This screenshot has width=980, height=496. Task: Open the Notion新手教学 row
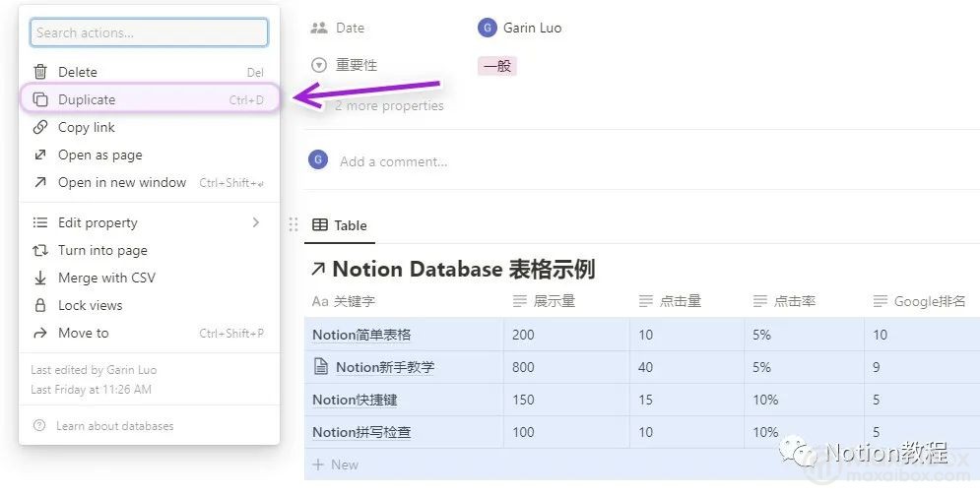tap(385, 367)
